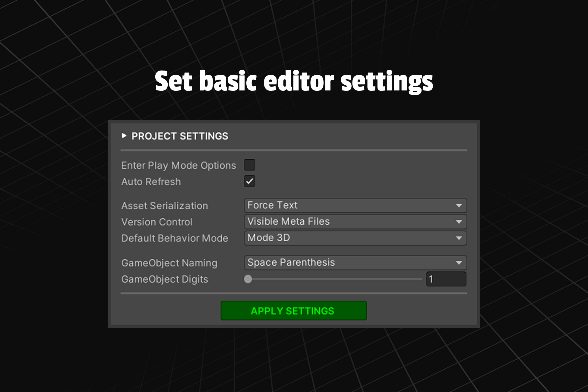Enable the Enter Play Mode Options checkbox
Viewport: 588px width, 392px height.
249,165
